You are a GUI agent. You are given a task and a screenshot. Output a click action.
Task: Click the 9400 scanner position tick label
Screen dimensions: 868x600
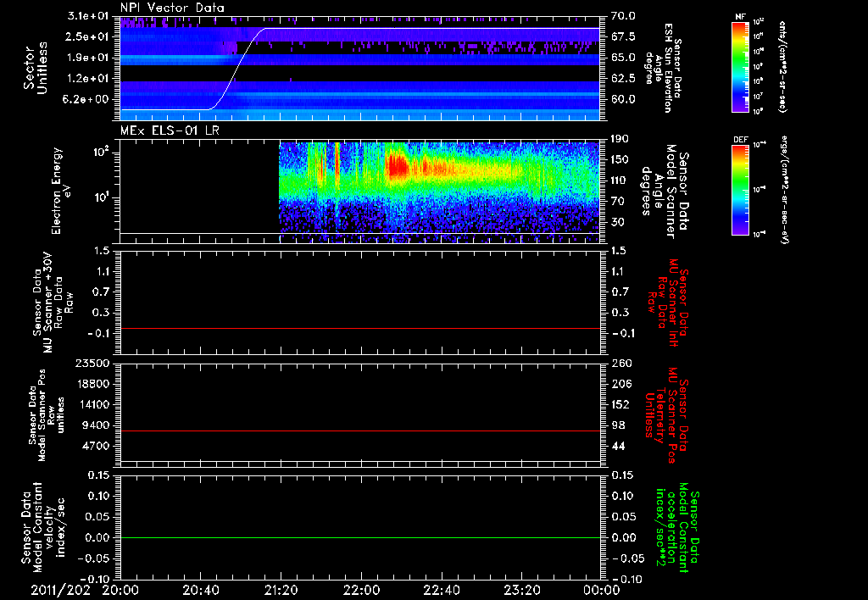97,425
